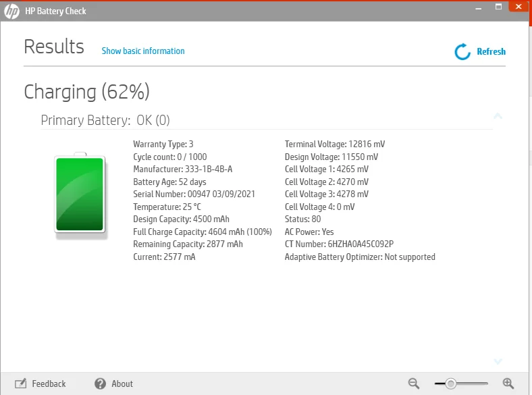The width and height of the screenshot is (532, 395).
Task: Click the Charging (62%) heading
Action: 86,92
